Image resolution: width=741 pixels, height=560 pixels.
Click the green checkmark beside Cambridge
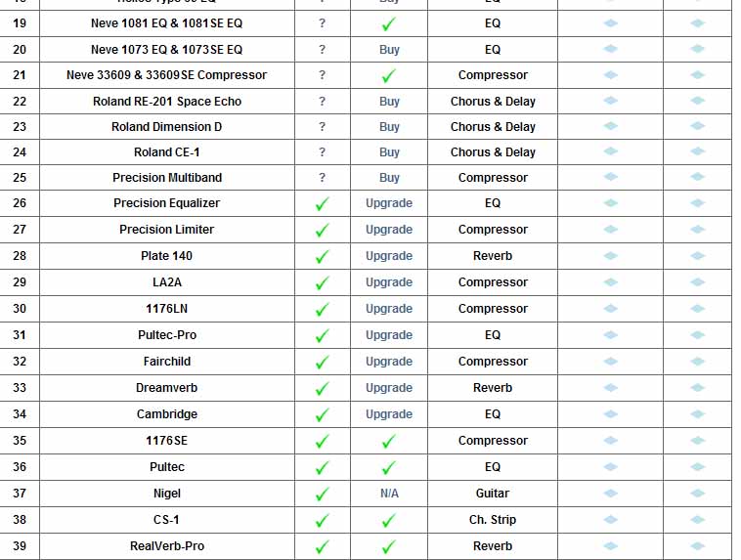click(x=323, y=414)
